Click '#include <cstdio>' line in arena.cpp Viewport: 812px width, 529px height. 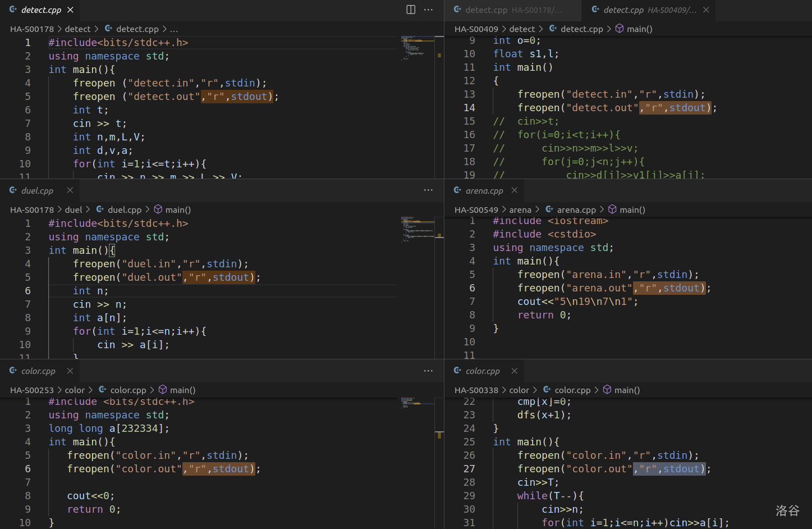pos(544,234)
